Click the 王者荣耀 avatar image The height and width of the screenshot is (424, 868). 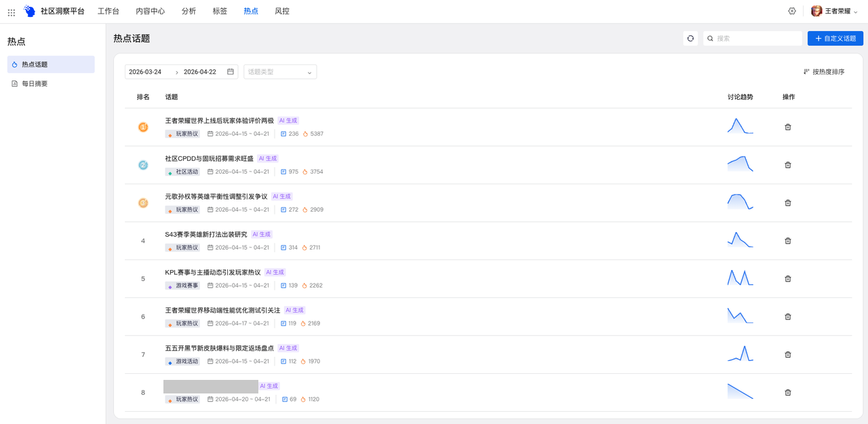816,11
